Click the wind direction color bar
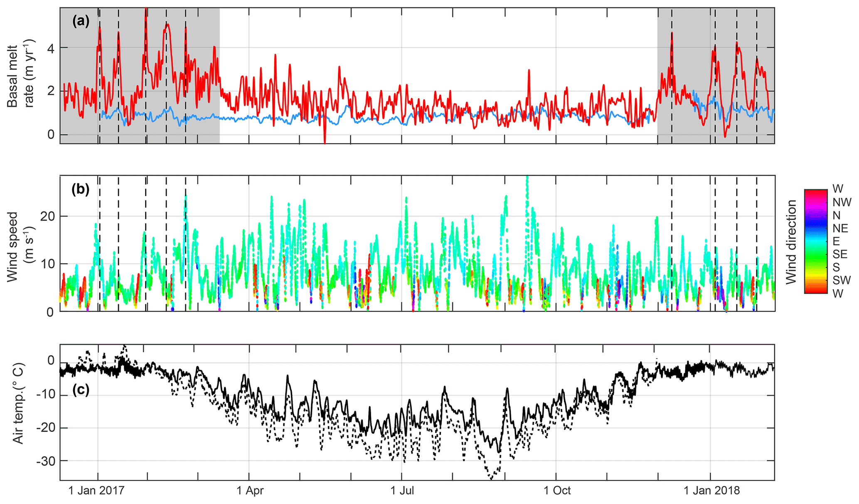The height and width of the screenshot is (504, 859). pyautogui.click(x=815, y=241)
